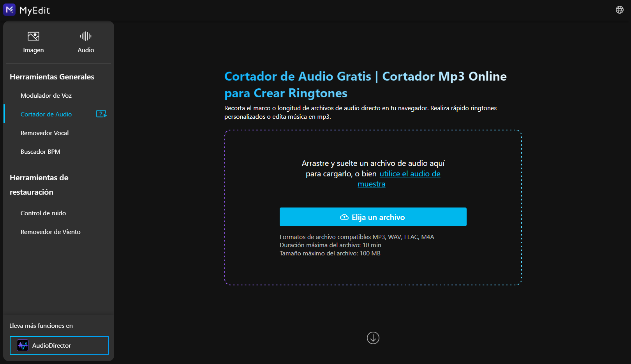Select the Audio waveform icon
The width and height of the screenshot is (631, 364).
[86, 36]
